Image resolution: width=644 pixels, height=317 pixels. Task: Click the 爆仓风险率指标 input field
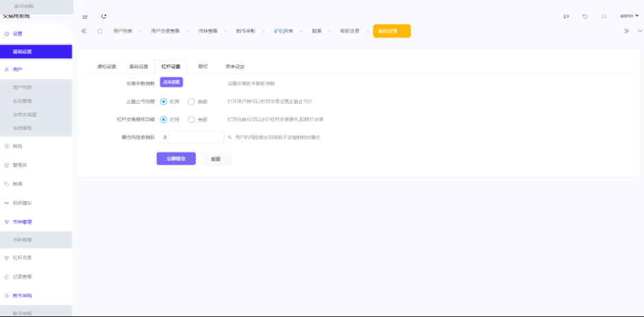(192, 137)
